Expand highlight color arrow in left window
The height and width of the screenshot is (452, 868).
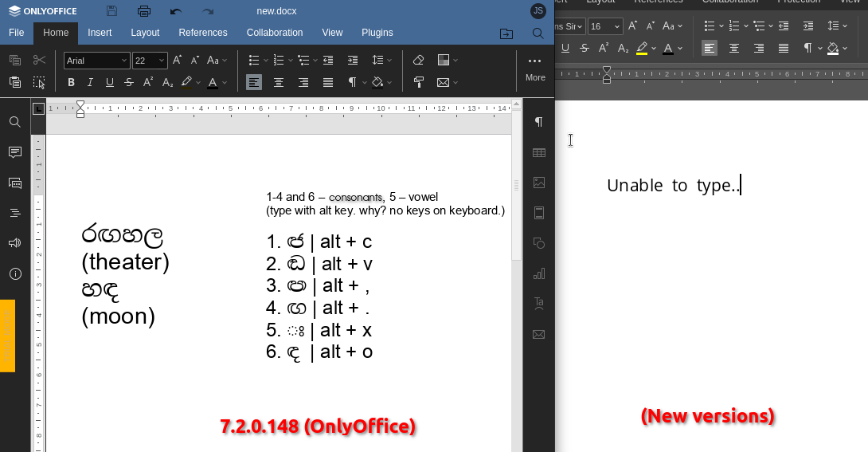tap(198, 83)
